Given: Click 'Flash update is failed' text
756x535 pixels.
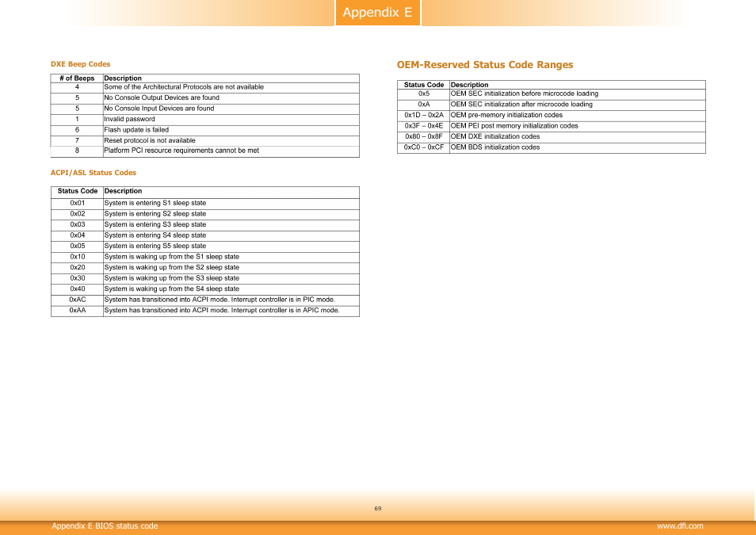Looking at the screenshot, I should point(136,130).
